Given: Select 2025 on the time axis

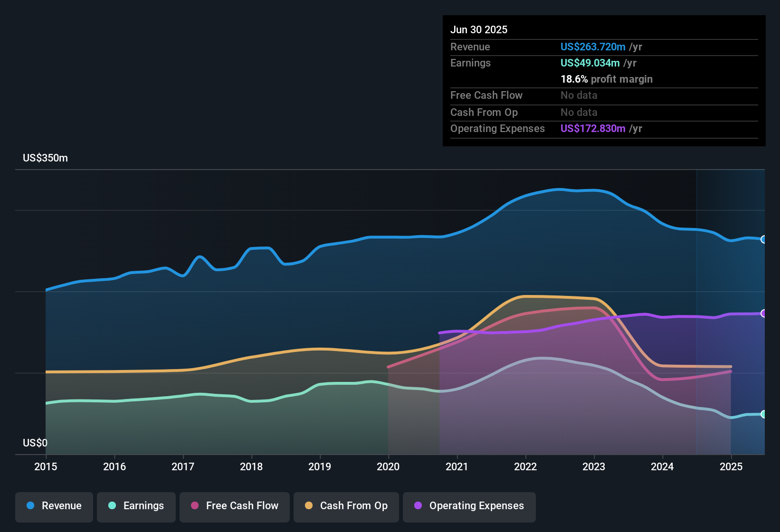Looking at the screenshot, I should click(x=731, y=466).
